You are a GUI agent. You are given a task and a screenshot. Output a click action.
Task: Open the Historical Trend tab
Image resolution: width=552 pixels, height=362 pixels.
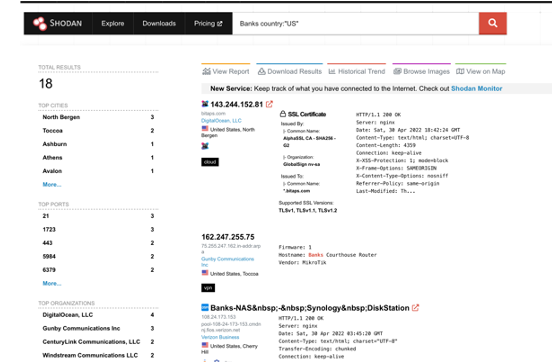[357, 71]
